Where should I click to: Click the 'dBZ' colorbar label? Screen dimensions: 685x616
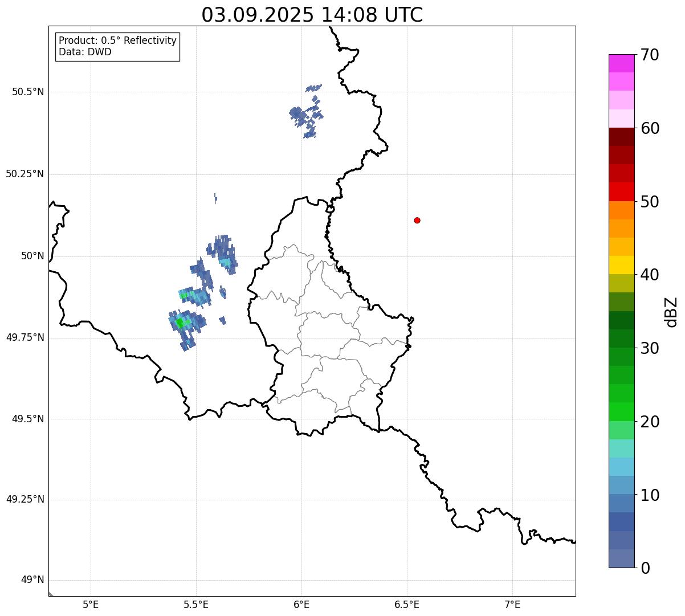(x=671, y=311)
